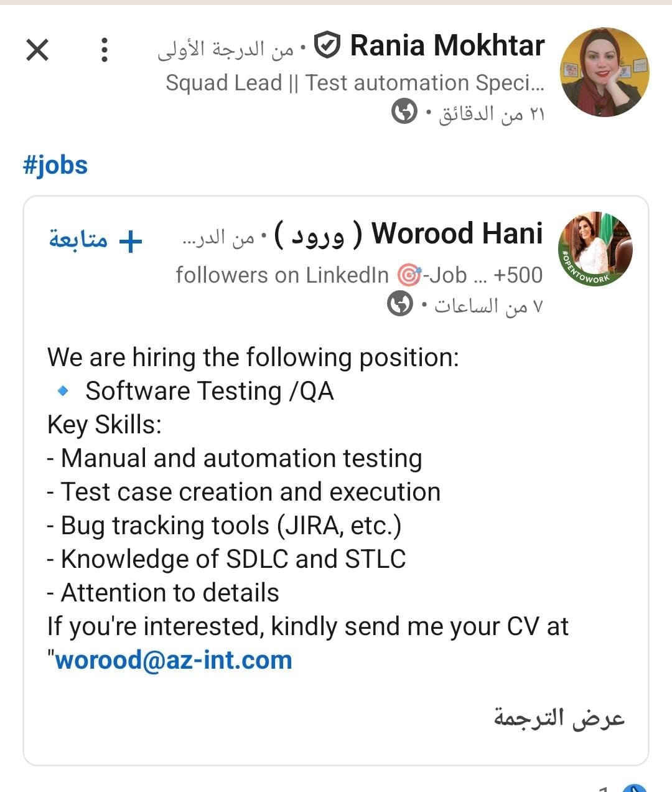Open the shared post body text
This screenshot has width=672, height=792.
coord(308,509)
